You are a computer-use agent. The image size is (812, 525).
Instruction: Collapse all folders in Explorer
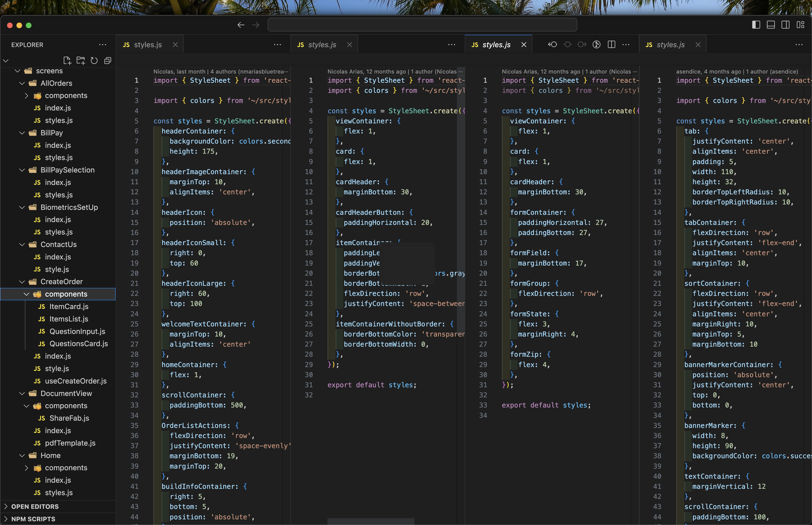[108, 61]
